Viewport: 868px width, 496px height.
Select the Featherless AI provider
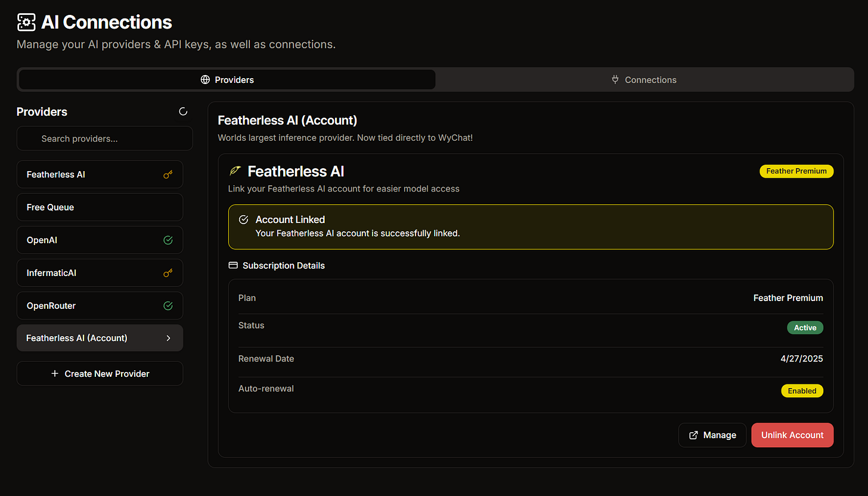[x=100, y=175]
